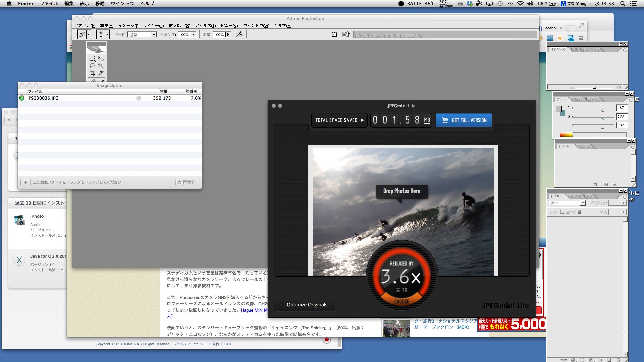Click the 再実行 button in ImageOptim
The width and height of the screenshot is (644, 362).
pyautogui.click(x=187, y=182)
